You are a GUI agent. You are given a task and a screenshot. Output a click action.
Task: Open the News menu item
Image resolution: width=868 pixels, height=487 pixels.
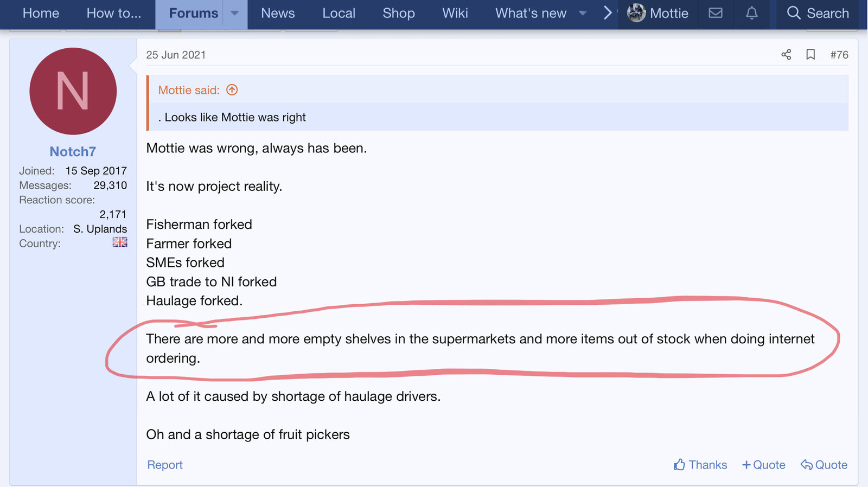tap(278, 13)
